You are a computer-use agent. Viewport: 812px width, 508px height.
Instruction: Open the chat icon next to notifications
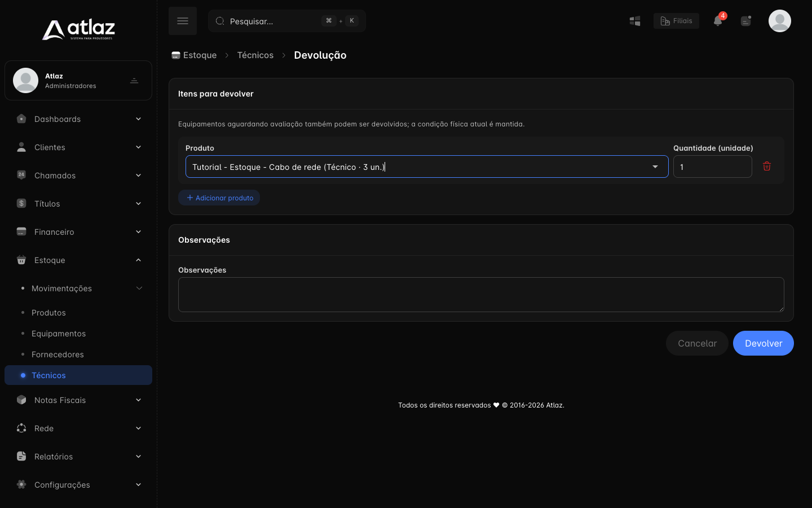(x=746, y=21)
